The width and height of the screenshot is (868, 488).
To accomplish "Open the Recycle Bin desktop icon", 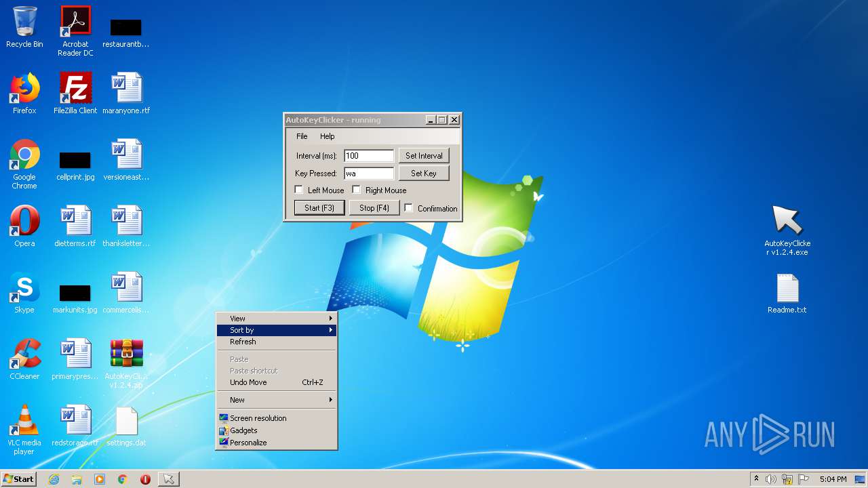I will click(24, 27).
